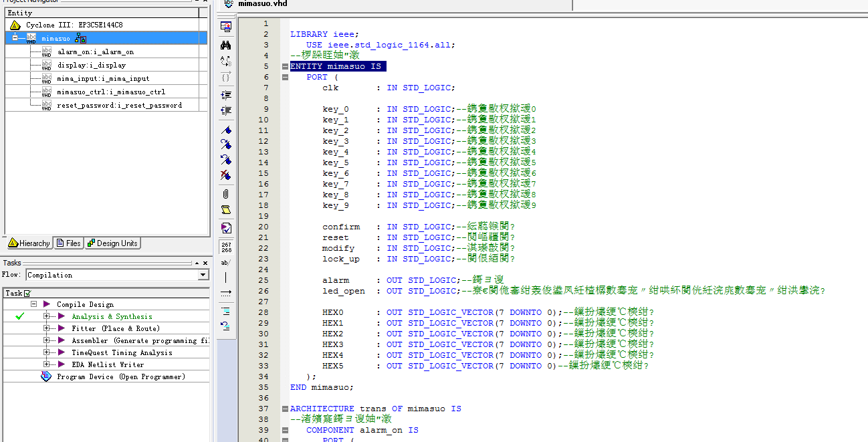Image resolution: width=868 pixels, height=442 pixels.
Task: Collapse the Compile Design task group
Action: coord(33,304)
